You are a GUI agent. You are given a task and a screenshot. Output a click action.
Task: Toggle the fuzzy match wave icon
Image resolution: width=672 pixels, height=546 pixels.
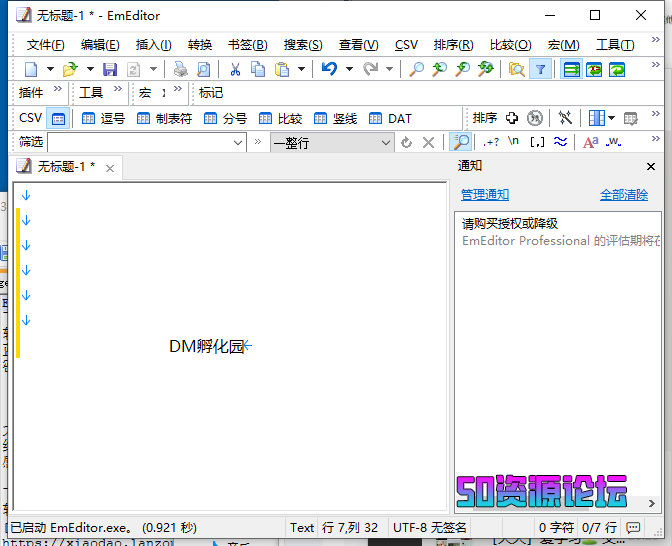point(560,141)
